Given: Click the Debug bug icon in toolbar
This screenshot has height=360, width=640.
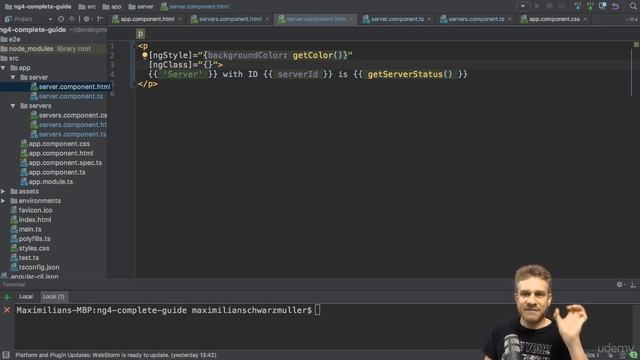Looking at the screenshot, I should point(549,6).
